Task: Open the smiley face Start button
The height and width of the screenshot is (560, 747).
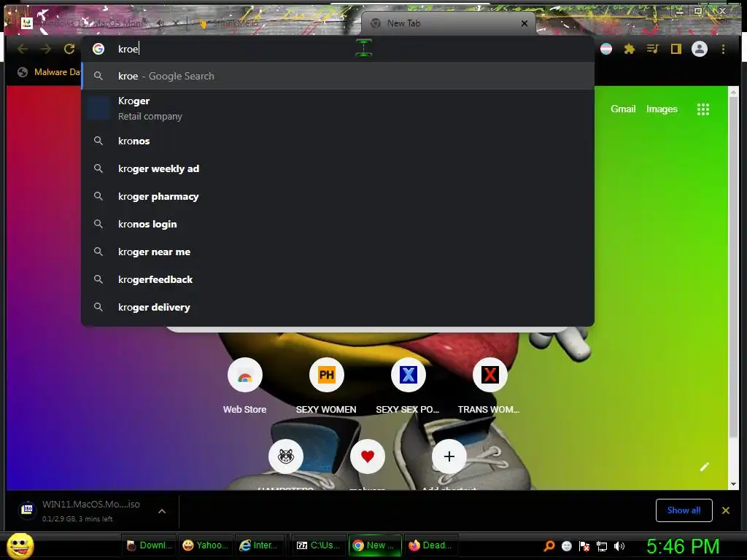Action: coord(20,545)
